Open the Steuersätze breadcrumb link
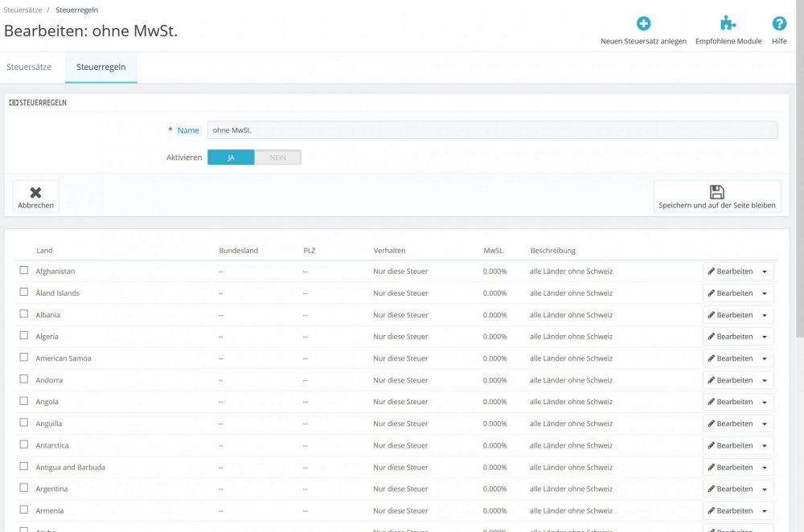The height and width of the screenshot is (532, 804). click(x=22, y=10)
